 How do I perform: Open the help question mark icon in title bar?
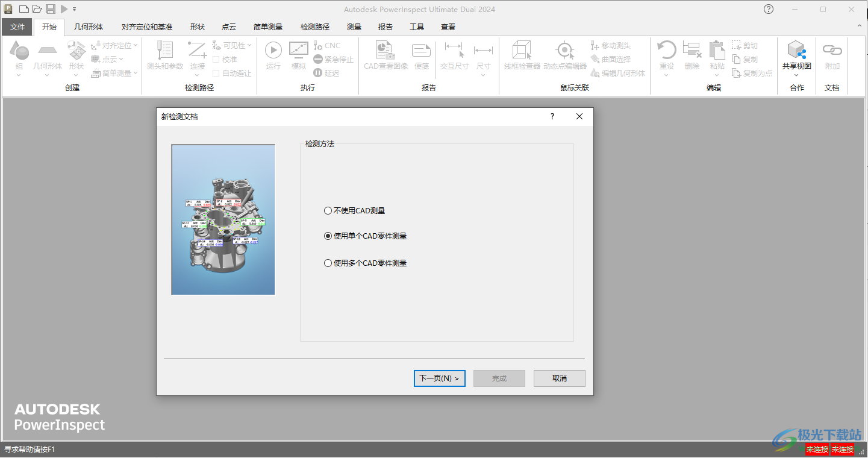click(769, 9)
